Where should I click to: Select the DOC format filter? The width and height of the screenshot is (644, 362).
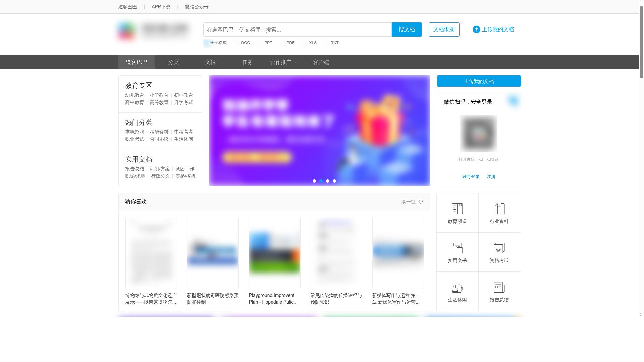coord(245,43)
